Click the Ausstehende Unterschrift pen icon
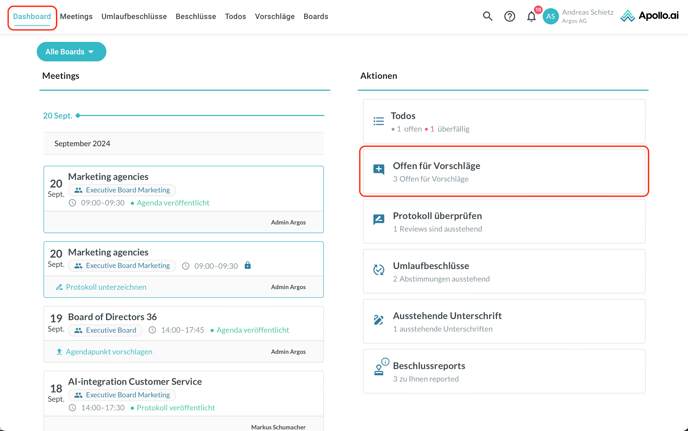688x431 pixels. pyautogui.click(x=379, y=320)
